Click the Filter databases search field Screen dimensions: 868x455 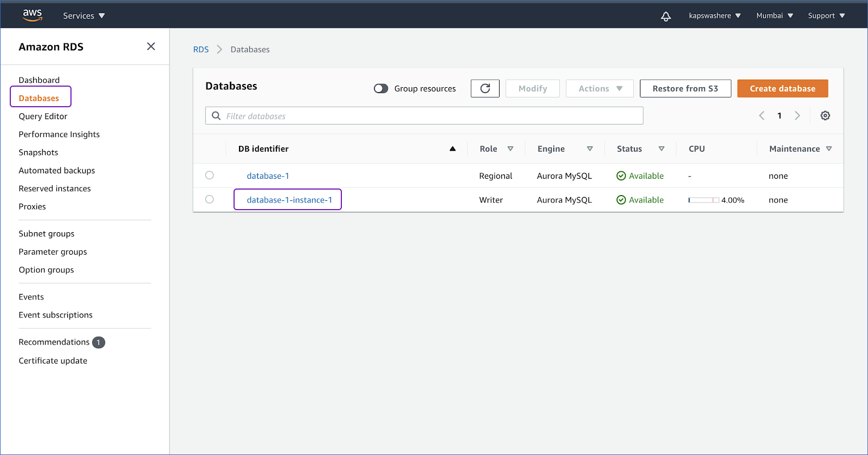(424, 115)
